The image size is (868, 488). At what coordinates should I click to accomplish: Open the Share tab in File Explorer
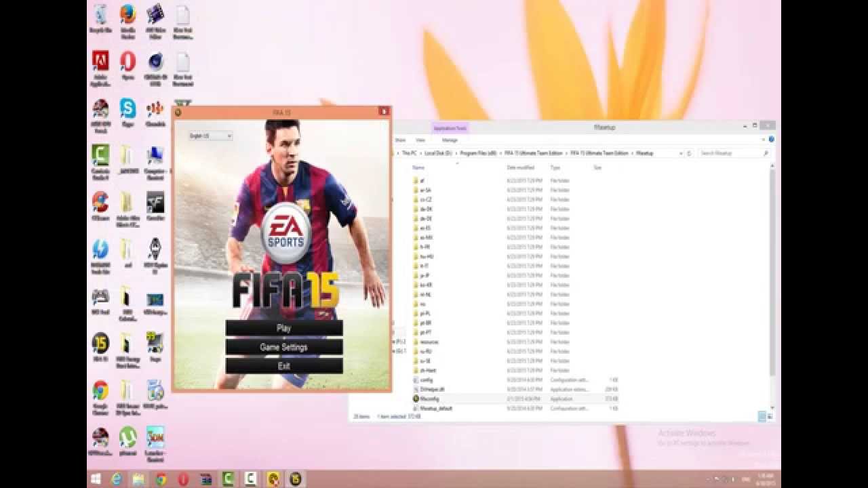tap(401, 140)
